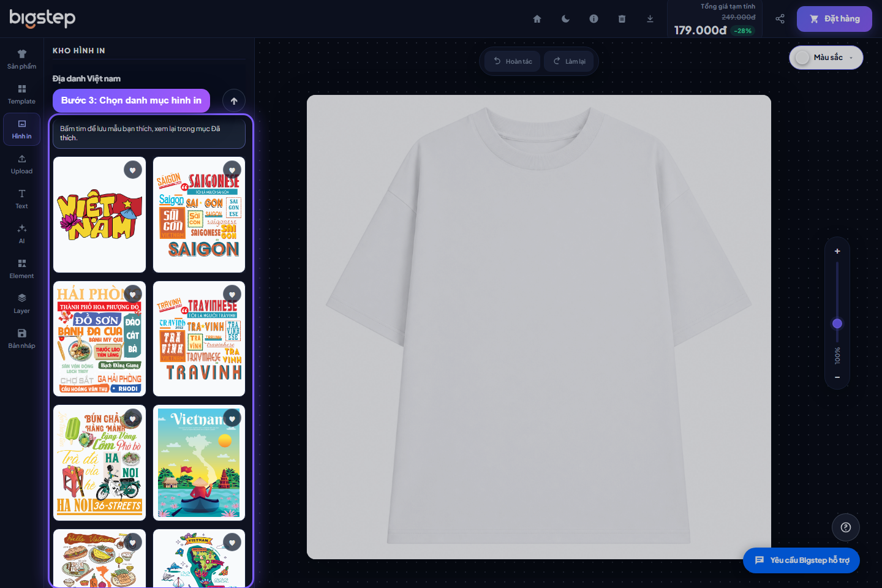Toggle dark mode moon icon
The height and width of the screenshot is (588, 882).
tap(565, 19)
